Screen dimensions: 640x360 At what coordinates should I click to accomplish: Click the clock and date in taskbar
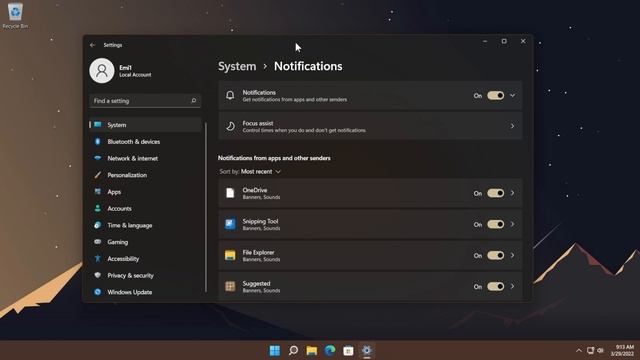(622, 351)
